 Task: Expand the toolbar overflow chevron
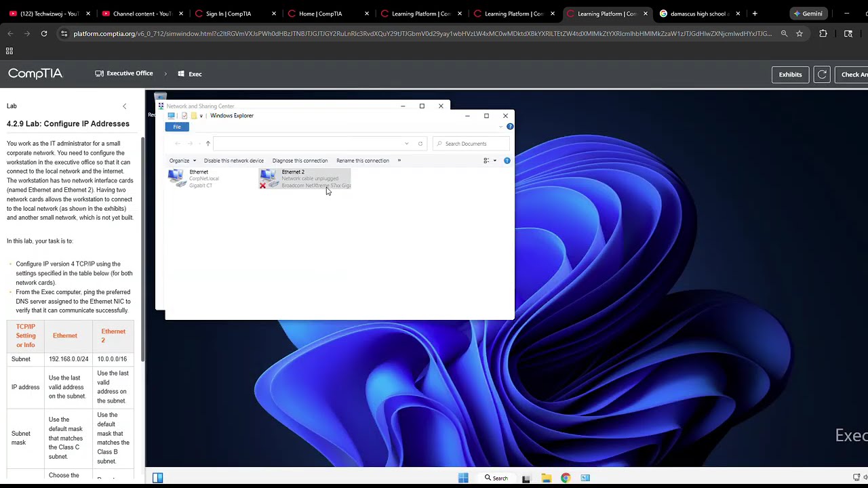click(399, 161)
